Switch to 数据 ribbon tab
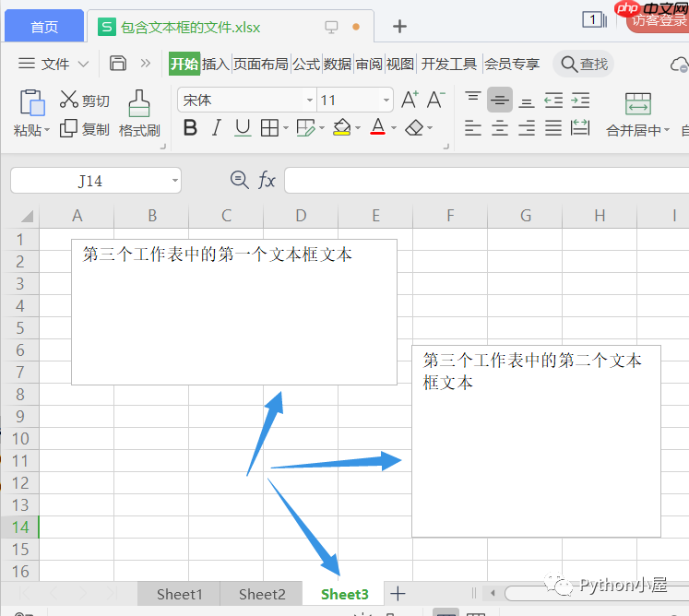Screen dimensions: 689x616 coord(338,64)
